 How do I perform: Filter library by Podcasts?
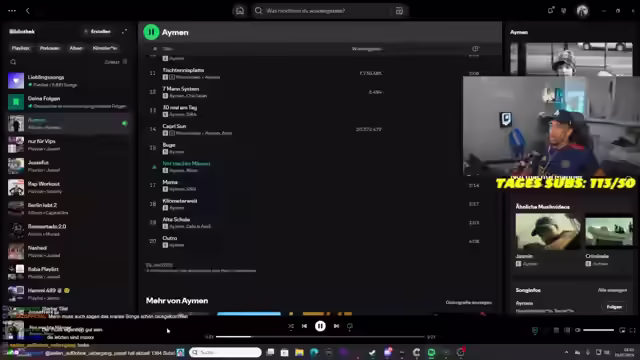click(50, 48)
